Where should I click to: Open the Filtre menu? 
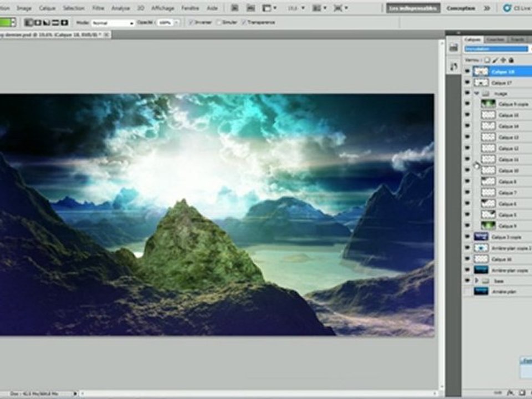(99, 8)
